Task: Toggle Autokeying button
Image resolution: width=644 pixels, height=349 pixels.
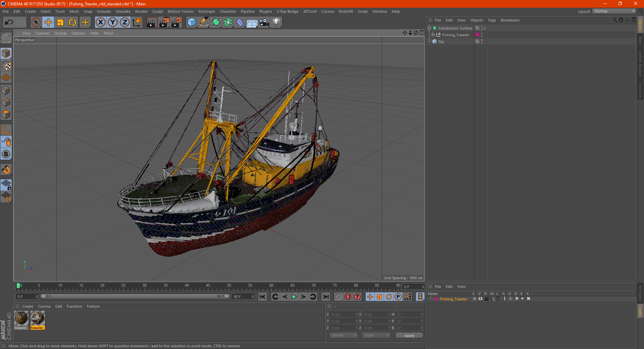Action: [348, 297]
